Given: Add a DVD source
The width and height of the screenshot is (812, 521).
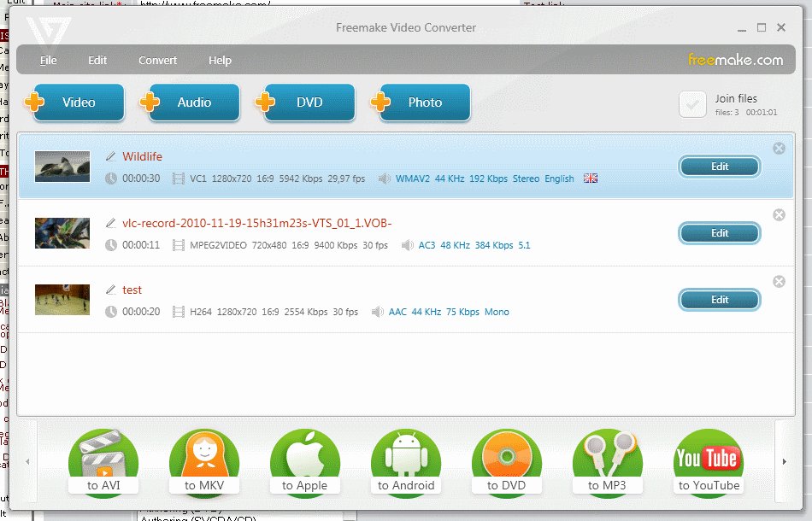Looking at the screenshot, I should [305, 102].
